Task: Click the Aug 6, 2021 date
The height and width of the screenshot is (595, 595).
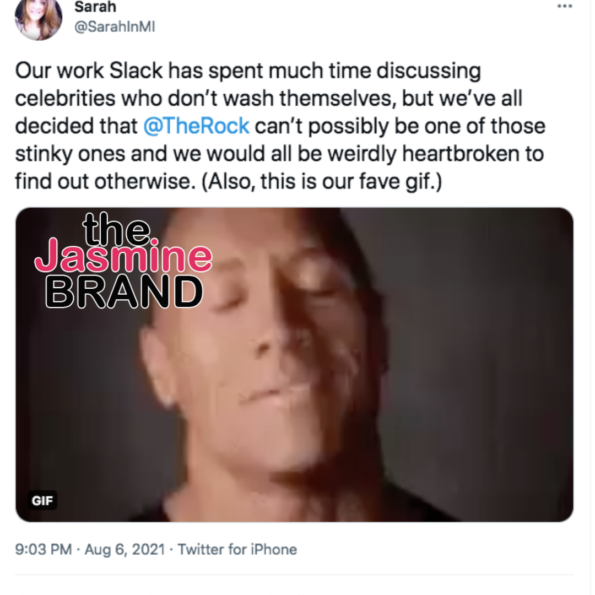Action: 125,549
